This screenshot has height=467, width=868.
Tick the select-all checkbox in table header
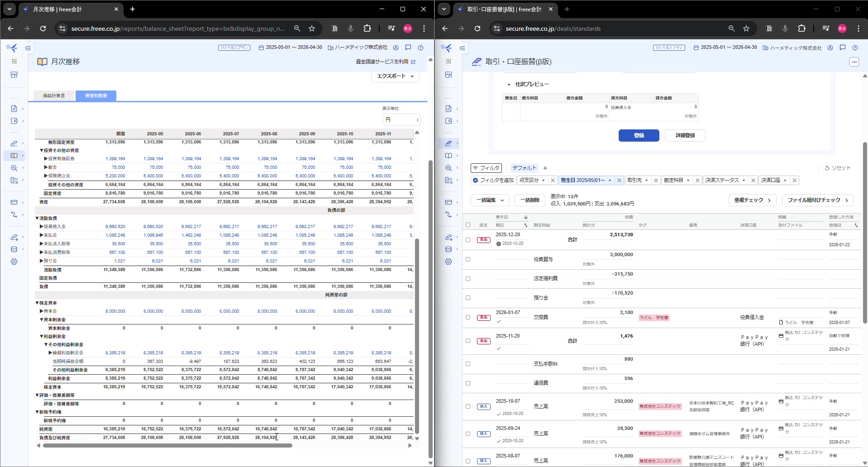click(468, 225)
